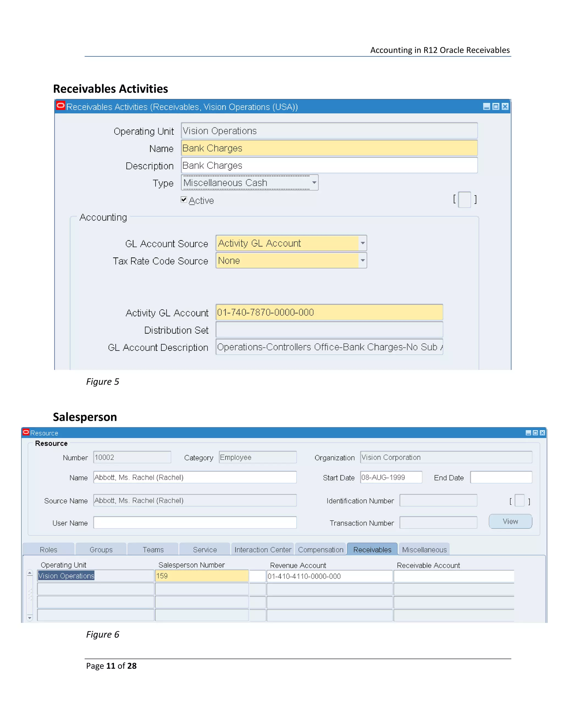
Task: Click the flexfield bracket box in Receivables Activities
Action: click(465, 200)
